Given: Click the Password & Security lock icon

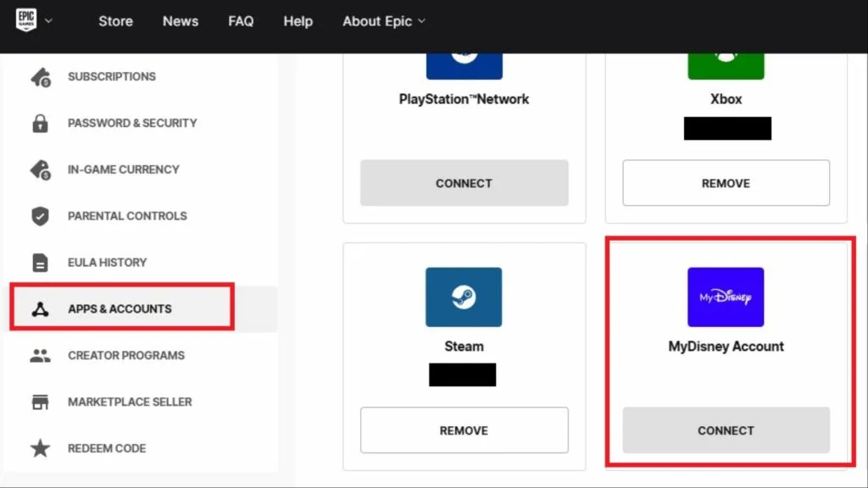Looking at the screenshot, I should coord(40,123).
